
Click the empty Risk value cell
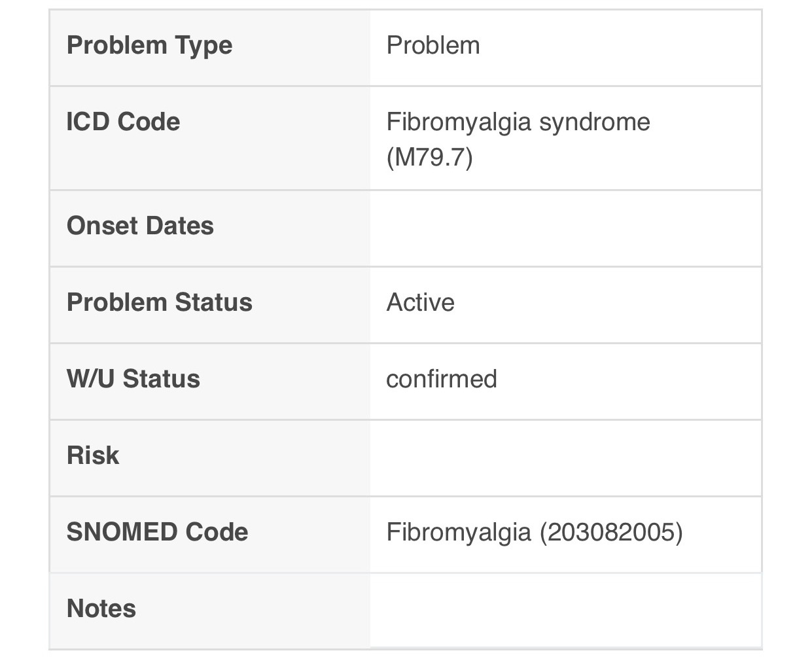(565, 458)
